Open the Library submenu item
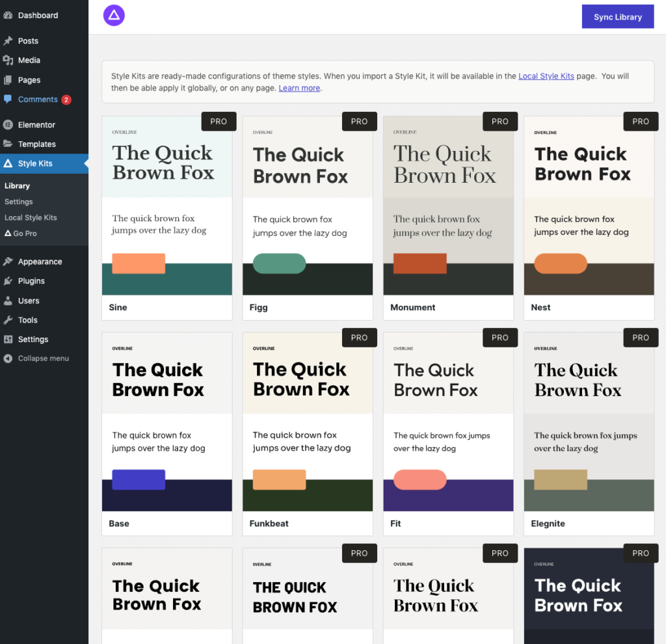 point(17,186)
